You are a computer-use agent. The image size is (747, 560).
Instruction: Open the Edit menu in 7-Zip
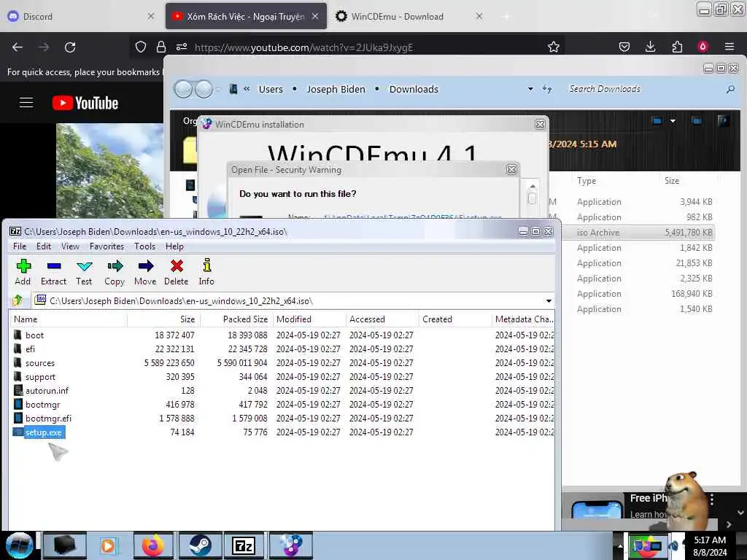43,246
